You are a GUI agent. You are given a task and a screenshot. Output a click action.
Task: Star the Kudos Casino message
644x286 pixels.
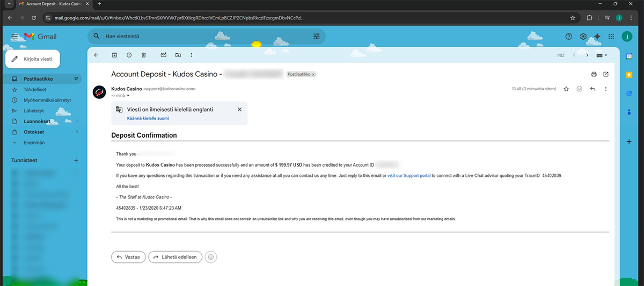[566, 89]
